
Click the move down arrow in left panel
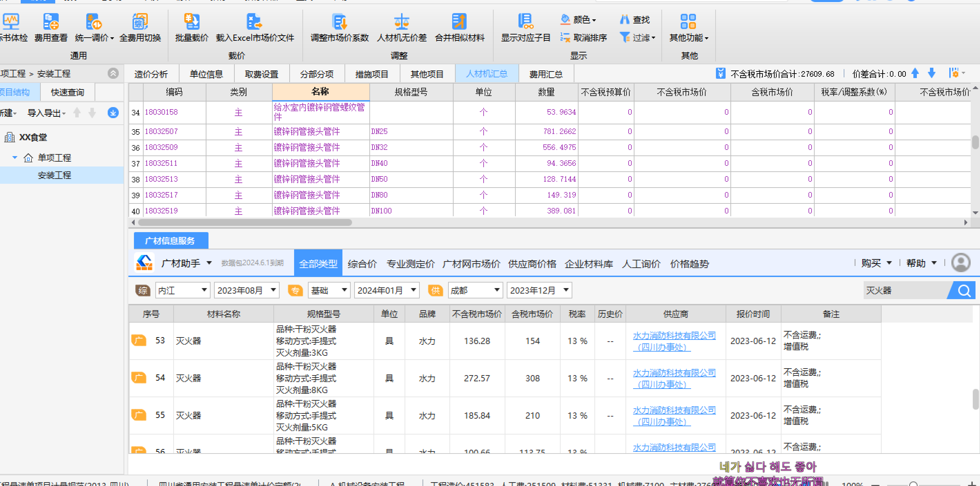pos(92,113)
